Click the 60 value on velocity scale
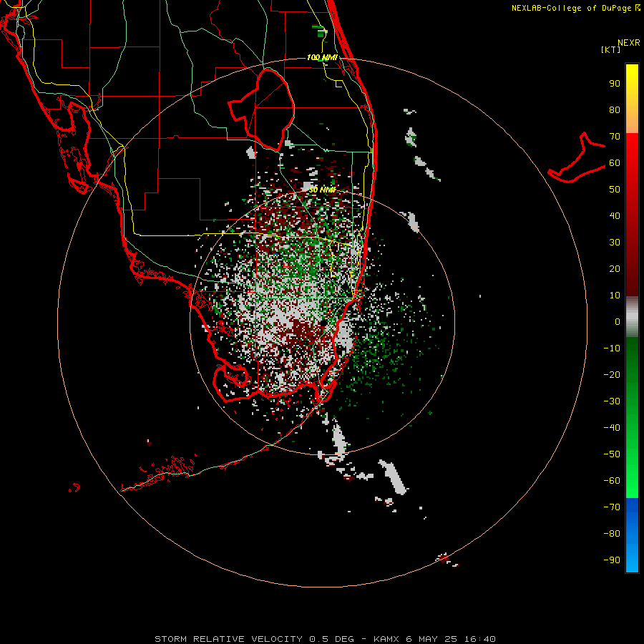 (615, 163)
